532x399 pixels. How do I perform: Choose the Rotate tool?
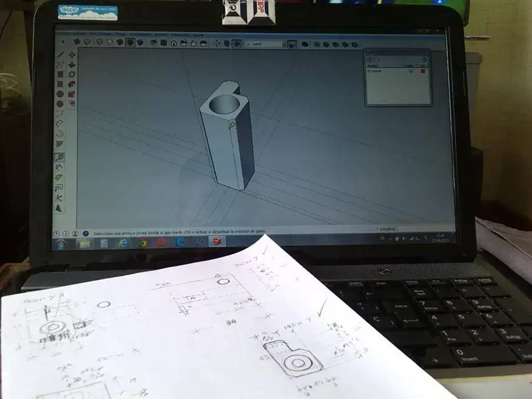coord(72,74)
